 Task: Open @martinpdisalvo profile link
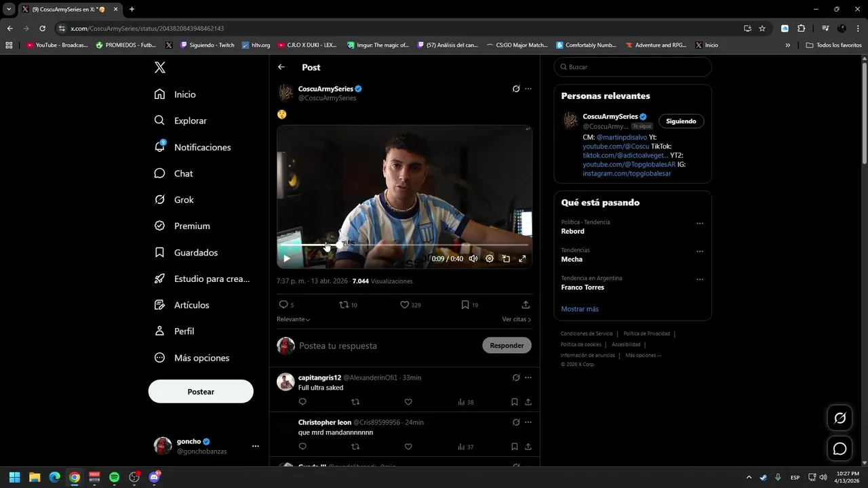[622, 137]
